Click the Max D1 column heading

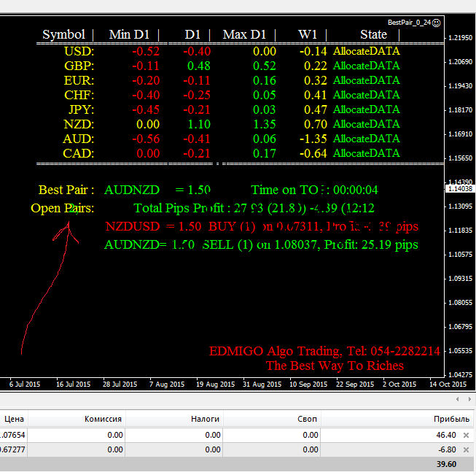point(244,34)
